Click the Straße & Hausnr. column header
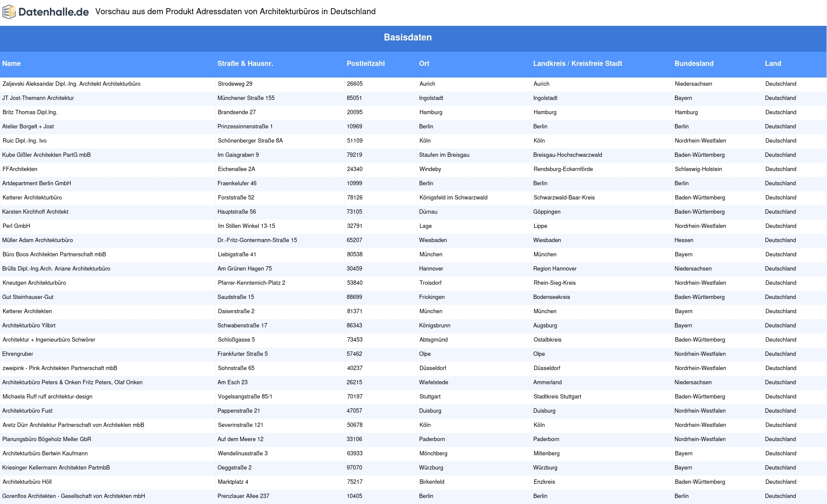Screen dimensions: 827x504 [x=245, y=63]
